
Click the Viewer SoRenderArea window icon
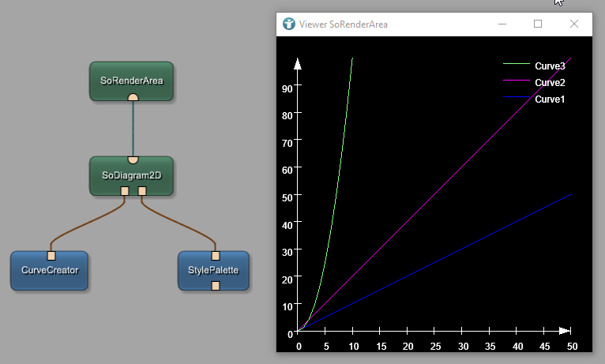click(x=288, y=24)
